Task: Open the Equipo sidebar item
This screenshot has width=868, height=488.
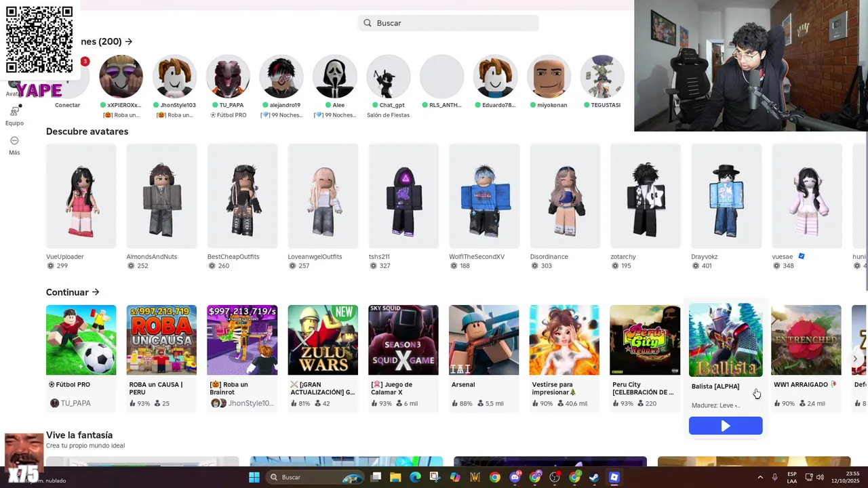Action: pyautogui.click(x=14, y=115)
